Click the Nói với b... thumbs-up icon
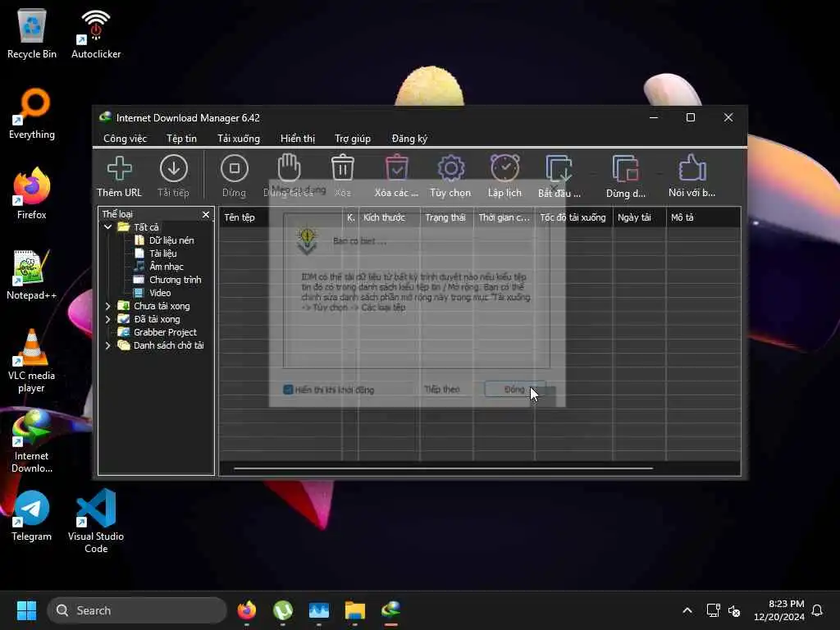This screenshot has width=840, height=630. click(692, 168)
